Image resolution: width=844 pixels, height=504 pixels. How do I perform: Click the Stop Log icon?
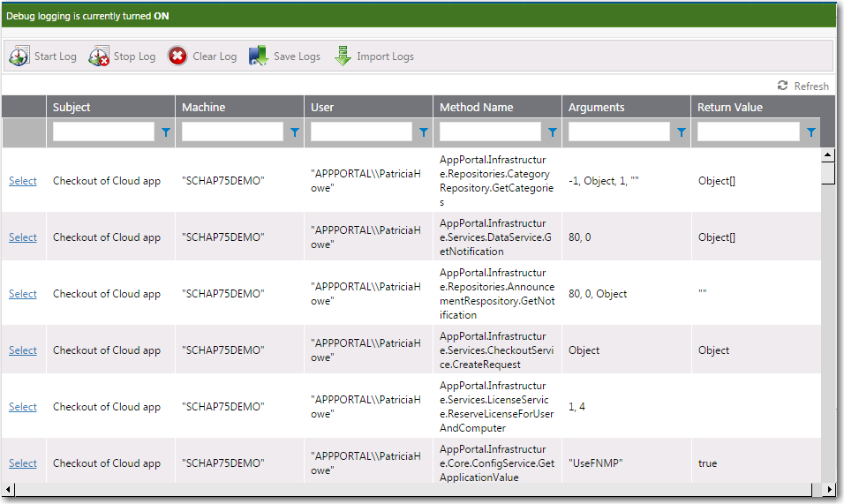click(x=99, y=56)
